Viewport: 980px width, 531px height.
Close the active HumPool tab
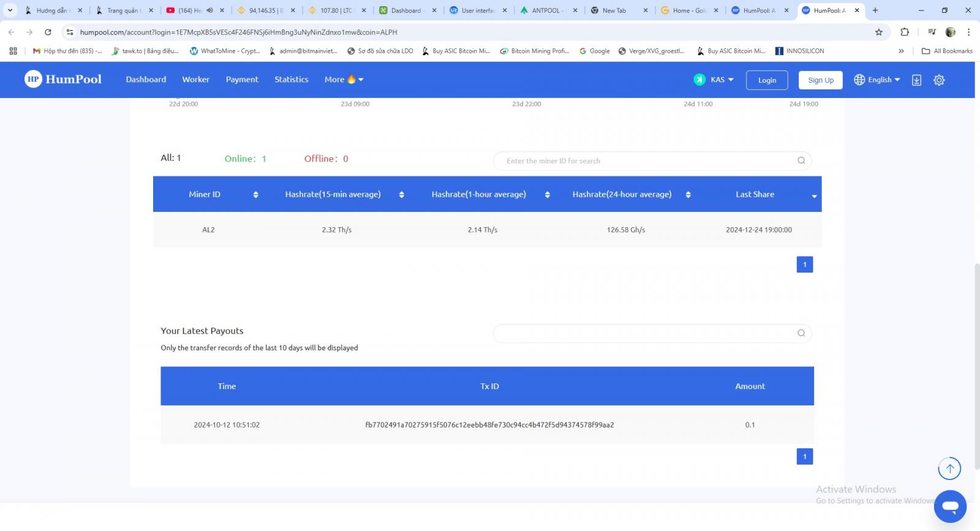(x=857, y=10)
